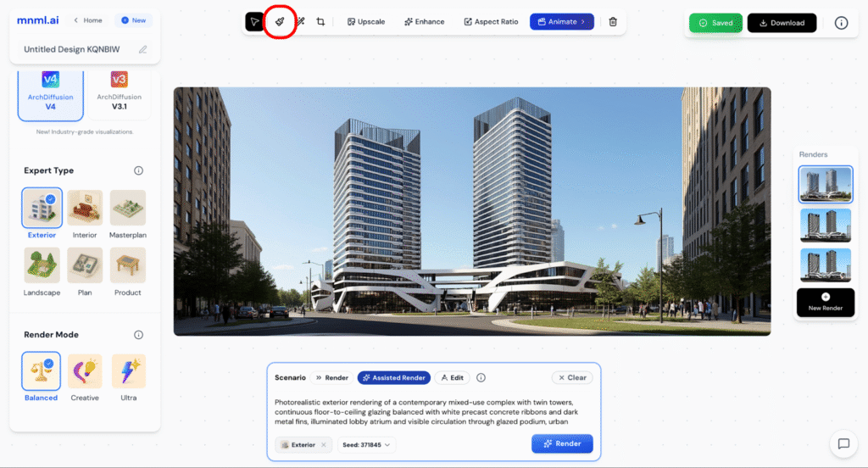This screenshot has width=868, height=468.
Task: Open the Animate options arrow
Action: pos(583,21)
